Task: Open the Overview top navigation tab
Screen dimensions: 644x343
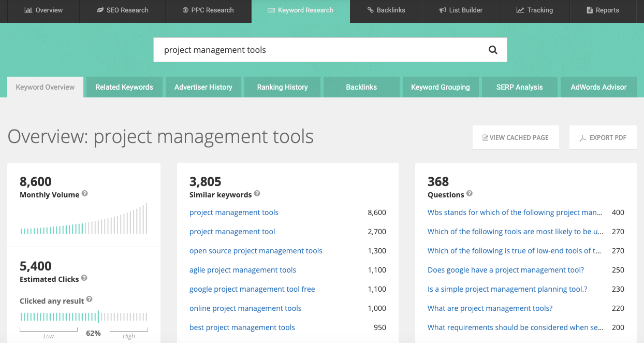Action: click(43, 10)
